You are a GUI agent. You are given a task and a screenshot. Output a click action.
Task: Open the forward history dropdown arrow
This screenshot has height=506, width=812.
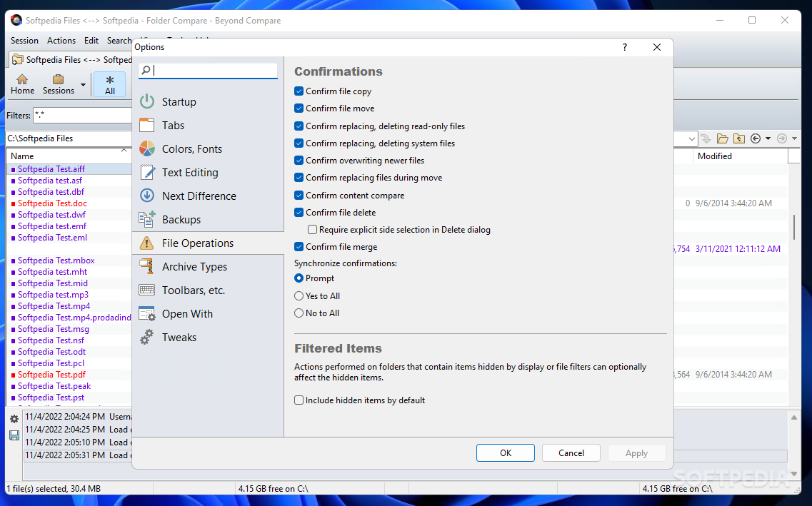point(794,138)
